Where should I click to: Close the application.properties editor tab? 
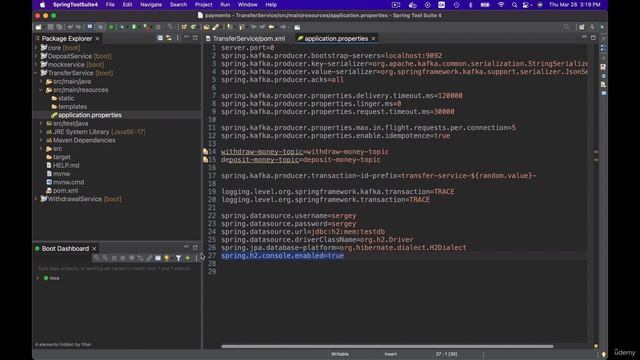click(373, 39)
